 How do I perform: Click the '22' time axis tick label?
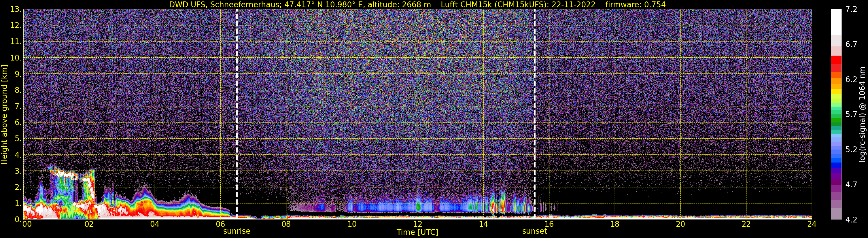[746, 224]
